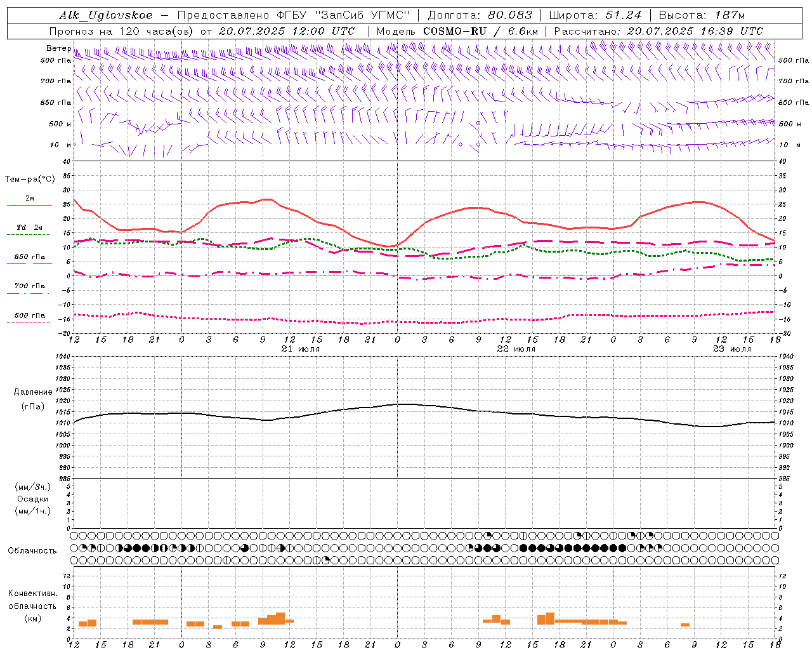This screenshot has width=812, height=650.
Task: Click the 'Тем-ра(°C)' temperature label
Action: point(30,180)
